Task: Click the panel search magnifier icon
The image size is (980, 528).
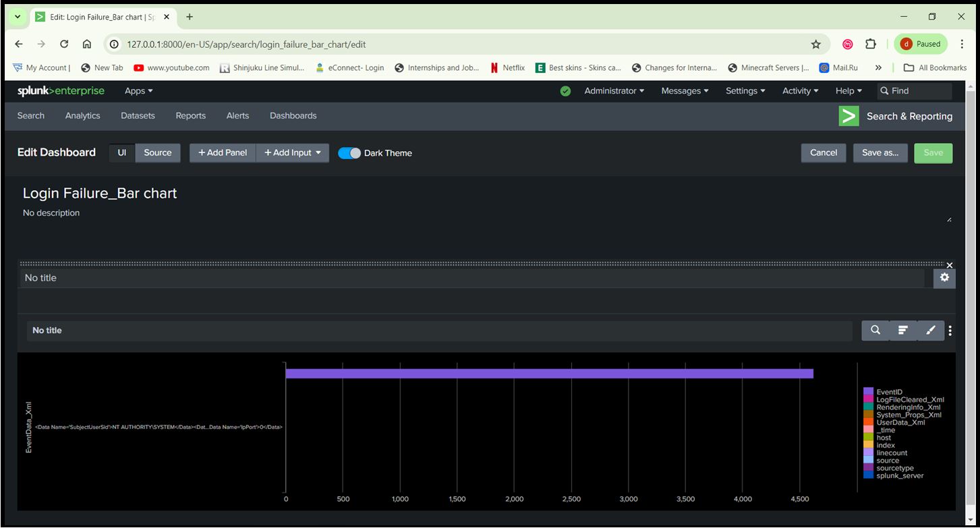Action: click(875, 330)
